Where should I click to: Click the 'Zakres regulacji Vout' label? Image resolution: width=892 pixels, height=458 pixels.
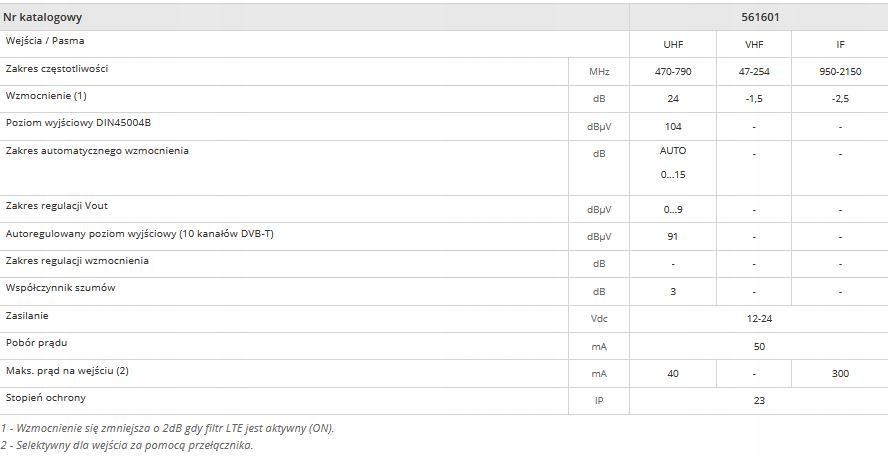coord(57,205)
